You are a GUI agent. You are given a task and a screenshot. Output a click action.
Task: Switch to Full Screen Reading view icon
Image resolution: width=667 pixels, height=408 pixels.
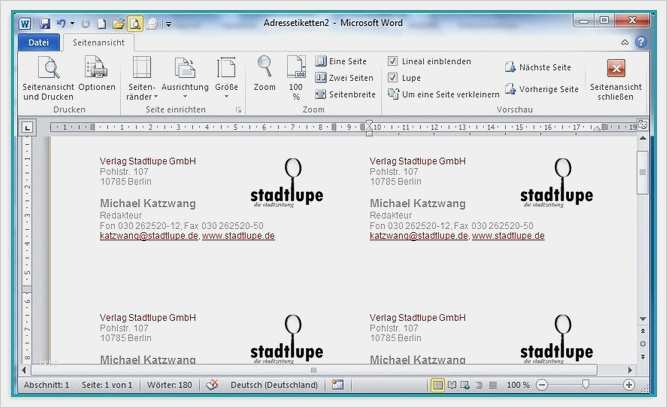[x=452, y=385]
